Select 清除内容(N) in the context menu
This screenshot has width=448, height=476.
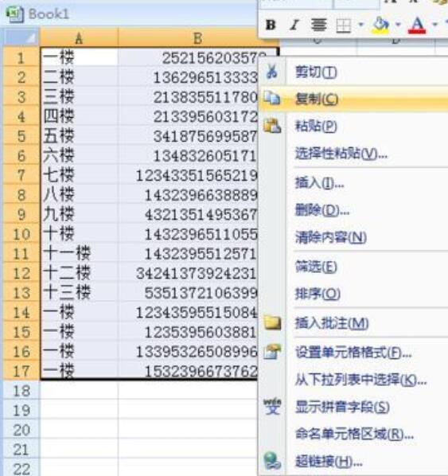point(331,237)
